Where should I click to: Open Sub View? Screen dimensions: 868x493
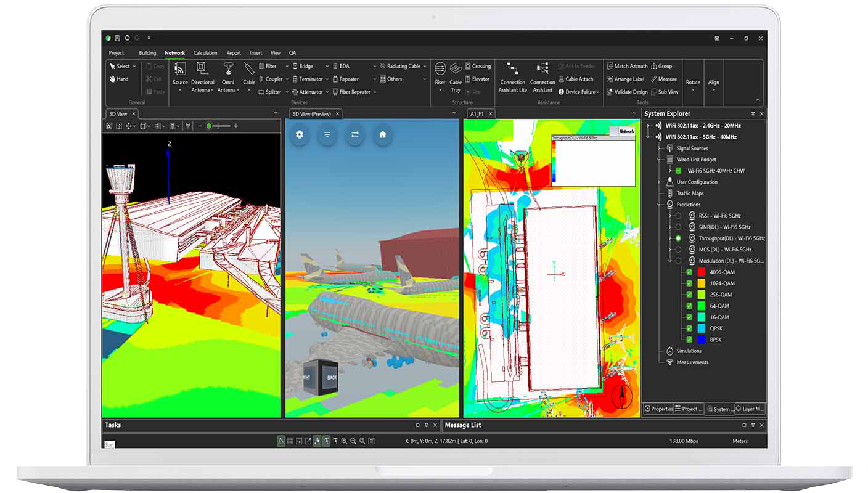[x=665, y=92]
